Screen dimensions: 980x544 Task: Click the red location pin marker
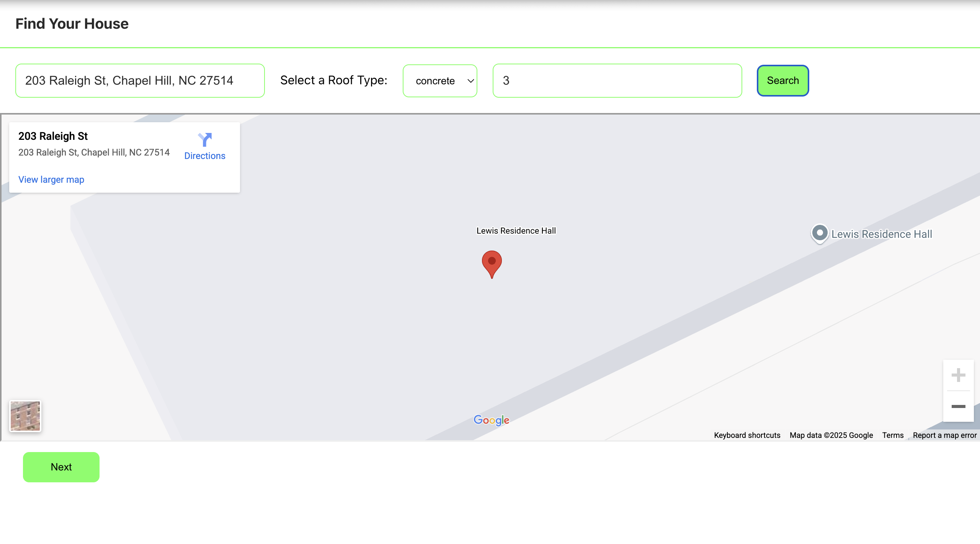point(492,263)
